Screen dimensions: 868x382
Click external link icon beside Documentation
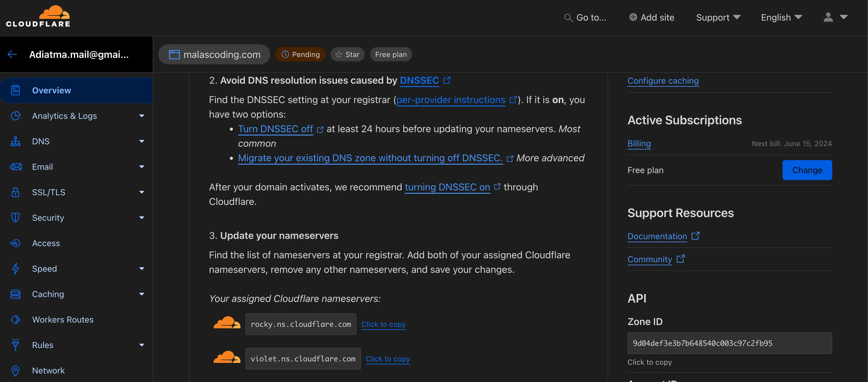coord(695,236)
